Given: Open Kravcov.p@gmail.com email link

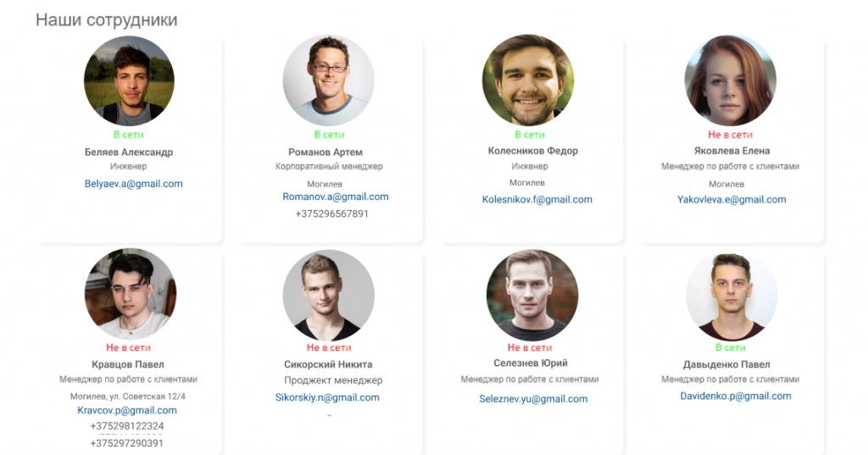Looking at the screenshot, I should (127, 410).
